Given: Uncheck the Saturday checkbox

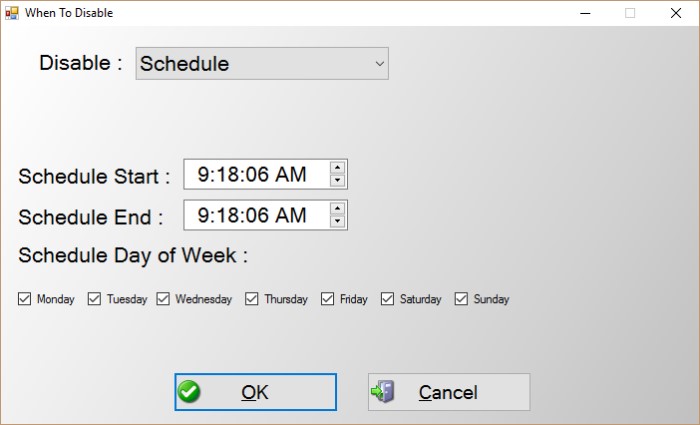Looking at the screenshot, I should click(388, 298).
